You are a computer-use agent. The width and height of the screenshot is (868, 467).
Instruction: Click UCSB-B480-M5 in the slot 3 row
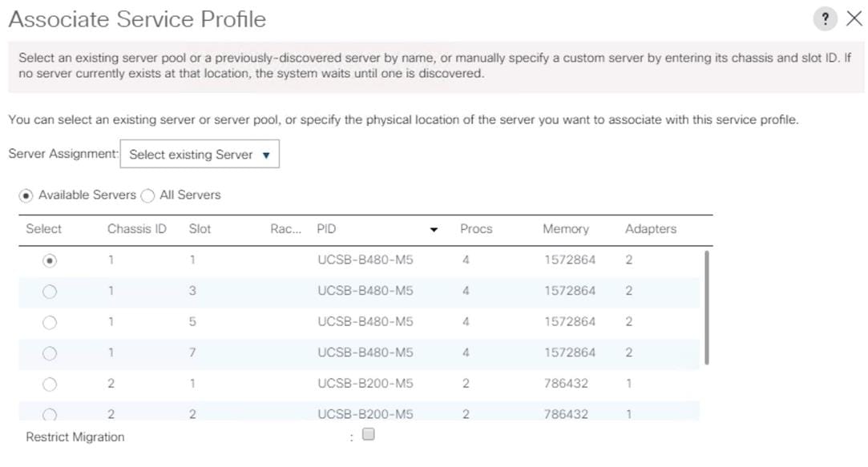click(365, 291)
